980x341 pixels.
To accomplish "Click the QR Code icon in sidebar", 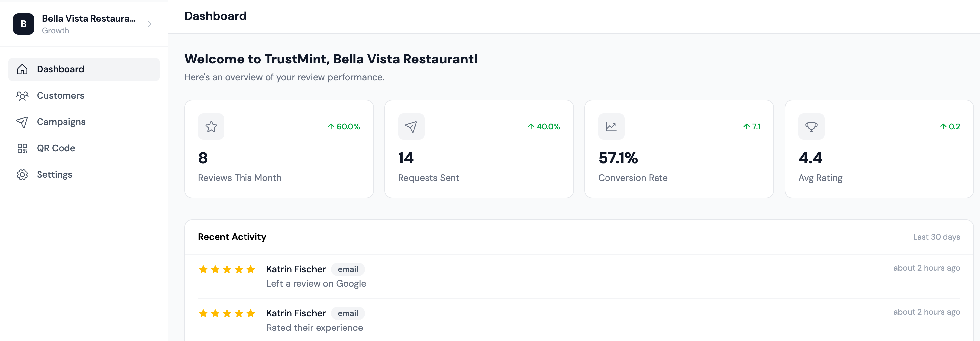I will (x=22, y=148).
